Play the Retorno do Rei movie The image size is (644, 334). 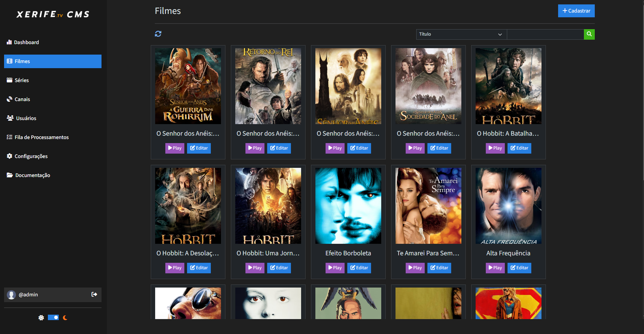point(255,148)
